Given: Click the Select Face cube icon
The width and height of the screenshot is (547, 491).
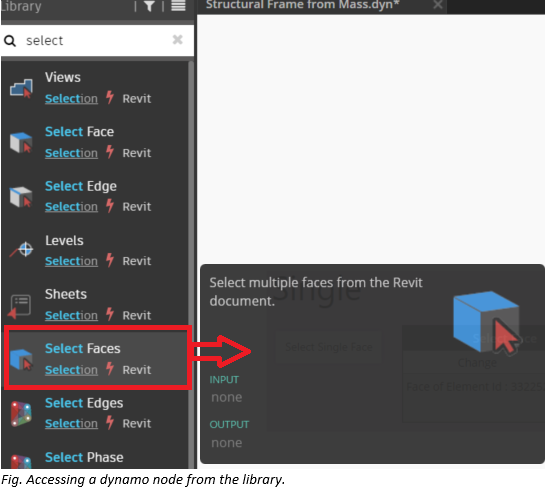Looking at the screenshot, I should tap(21, 142).
